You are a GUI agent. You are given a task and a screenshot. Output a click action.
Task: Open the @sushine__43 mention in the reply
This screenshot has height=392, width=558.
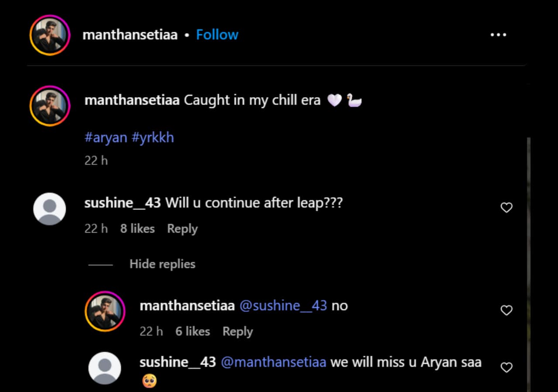click(x=283, y=306)
